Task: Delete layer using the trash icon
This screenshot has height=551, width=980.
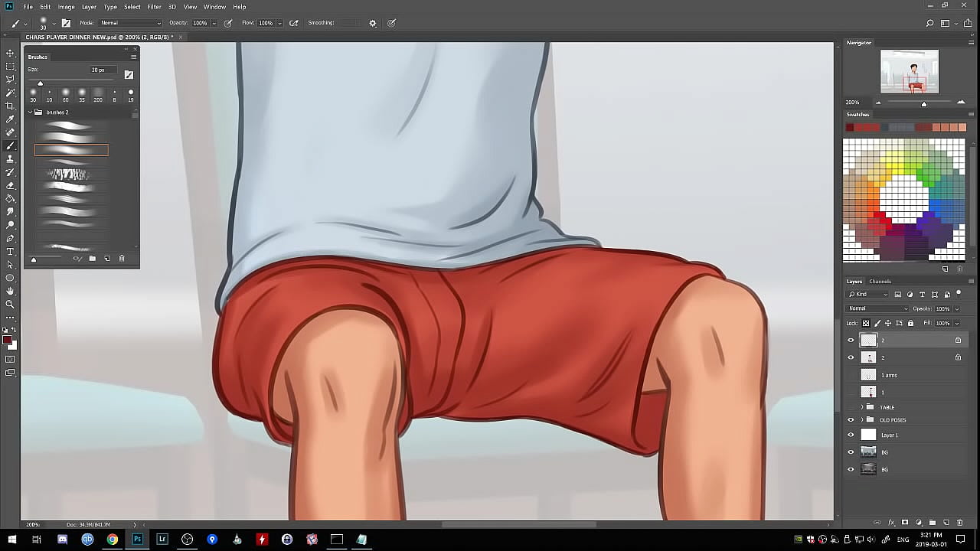Action: tap(960, 523)
